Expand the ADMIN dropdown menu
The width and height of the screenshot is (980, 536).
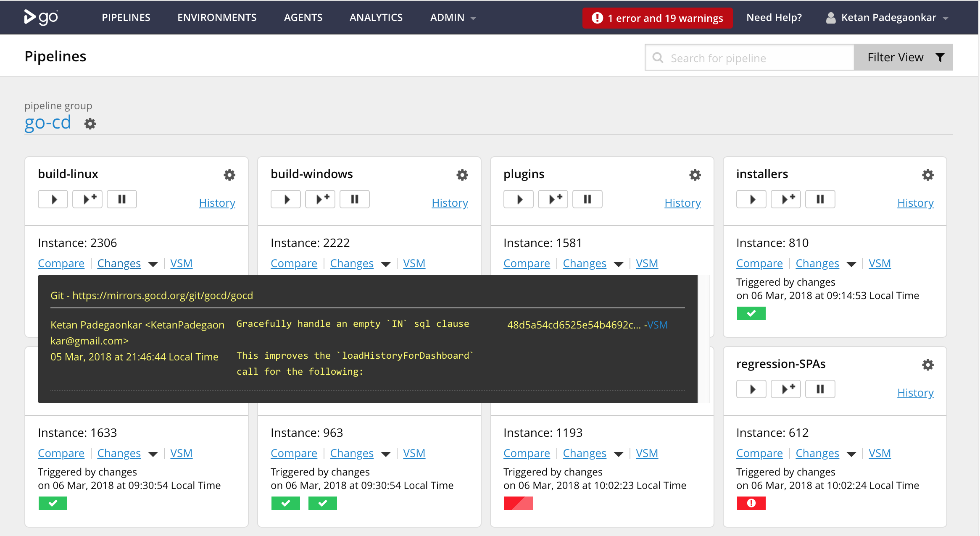coord(453,18)
